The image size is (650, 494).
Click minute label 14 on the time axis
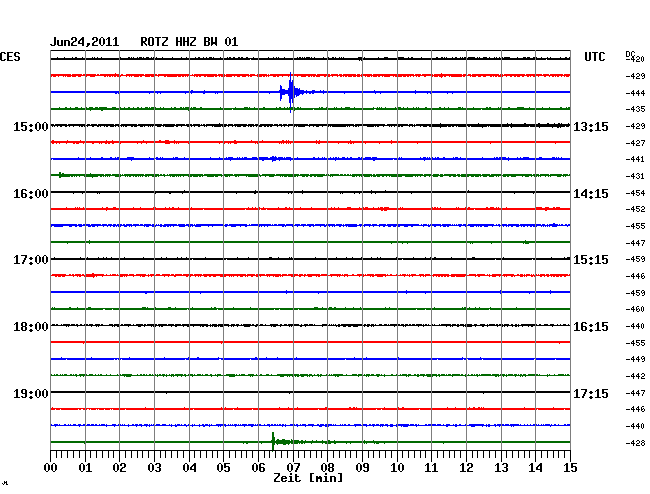point(535,468)
